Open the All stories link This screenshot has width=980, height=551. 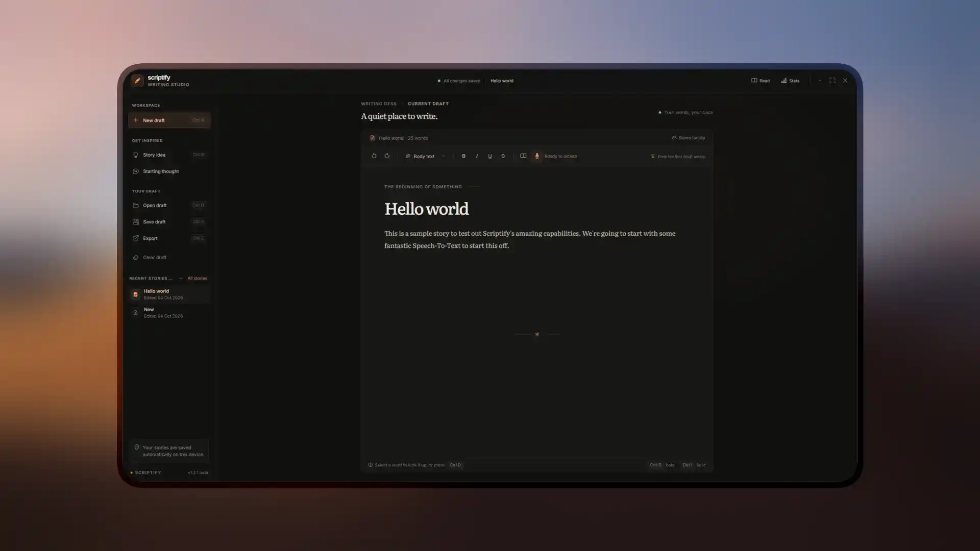click(x=197, y=279)
